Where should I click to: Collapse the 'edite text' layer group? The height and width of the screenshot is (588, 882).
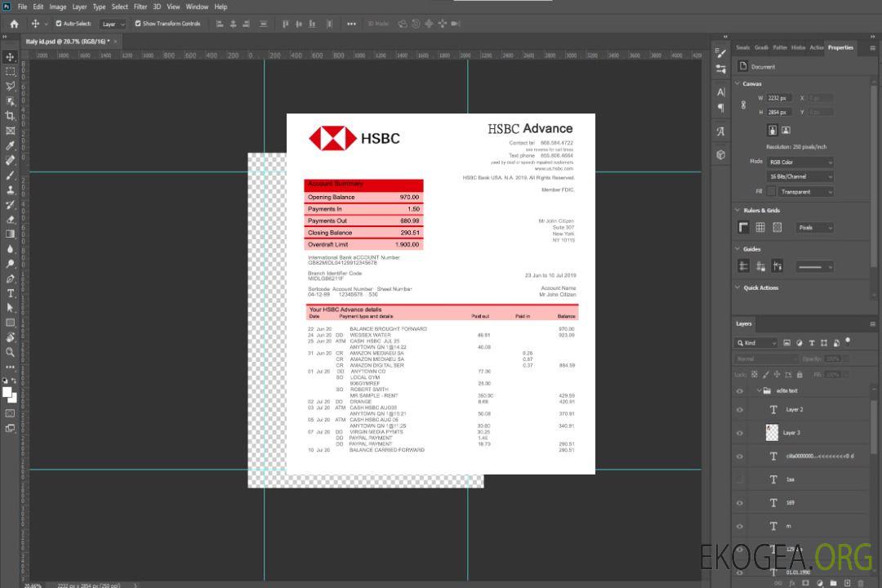[759, 390]
